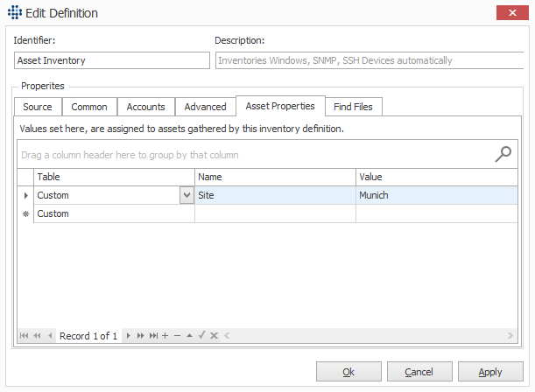Select the current row indicator arrow
Image resolution: width=535 pixels, height=392 pixels.
click(x=25, y=195)
